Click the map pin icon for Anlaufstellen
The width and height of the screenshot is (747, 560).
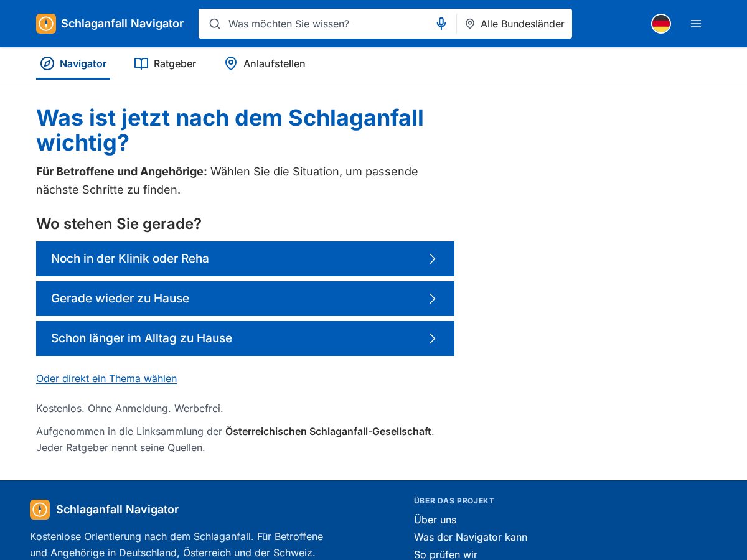point(231,63)
